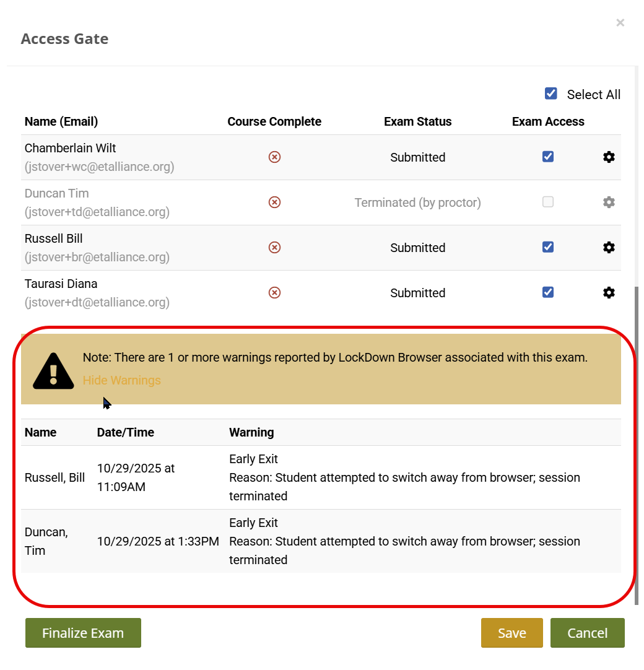Viewport: 644px width, 670px height.
Task: Click the Exam Access column header
Action: [548, 121]
